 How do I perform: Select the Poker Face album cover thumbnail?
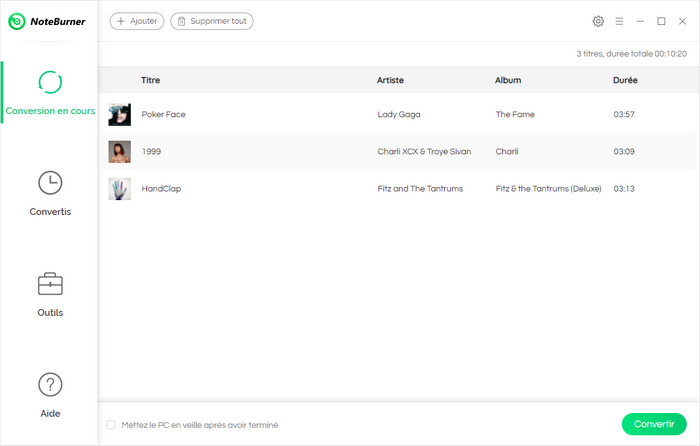120,114
